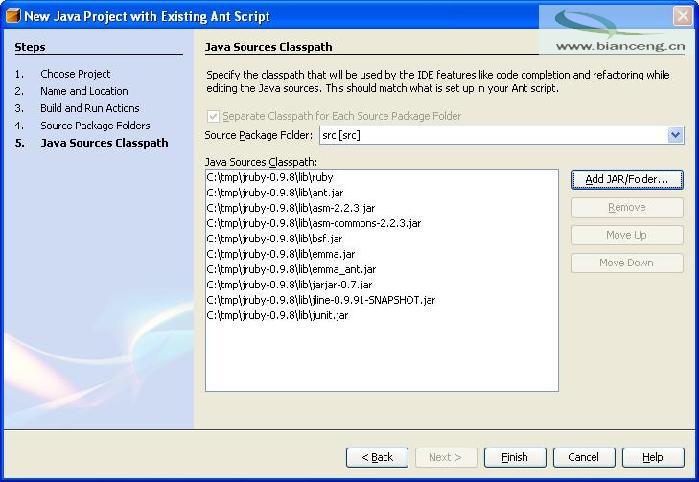699x482 pixels.
Task: Click step 5 Java Sources Classpath
Action: (104, 143)
